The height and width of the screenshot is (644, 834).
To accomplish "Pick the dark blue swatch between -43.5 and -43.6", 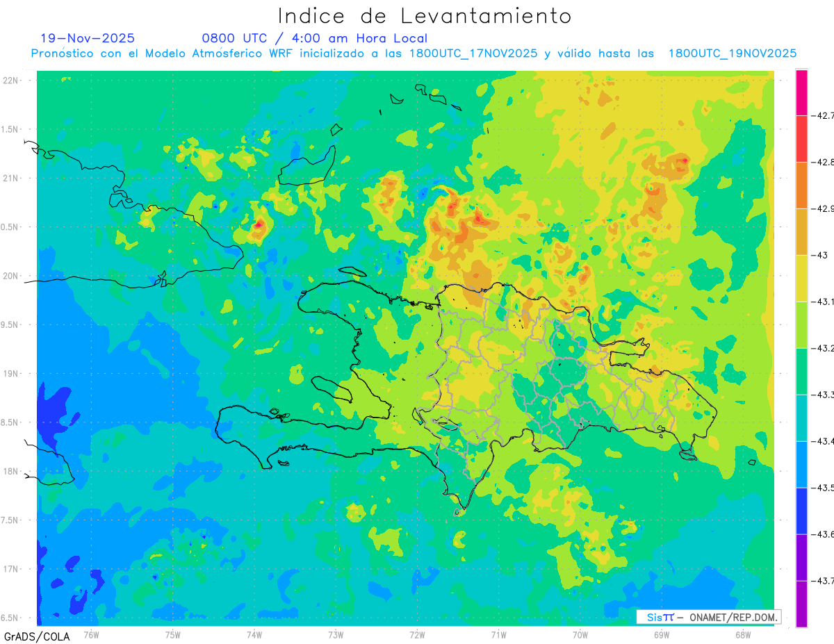I will [x=801, y=511].
